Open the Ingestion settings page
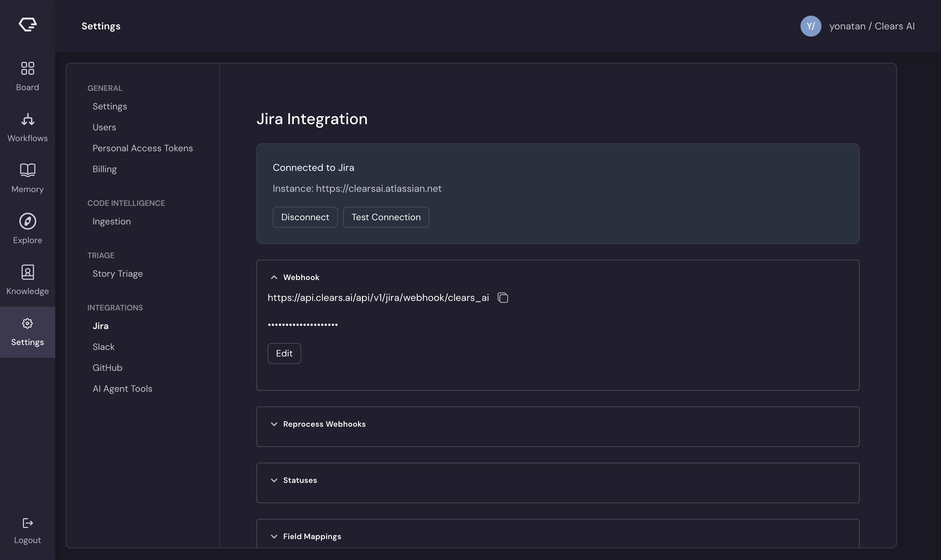 pyautogui.click(x=112, y=222)
